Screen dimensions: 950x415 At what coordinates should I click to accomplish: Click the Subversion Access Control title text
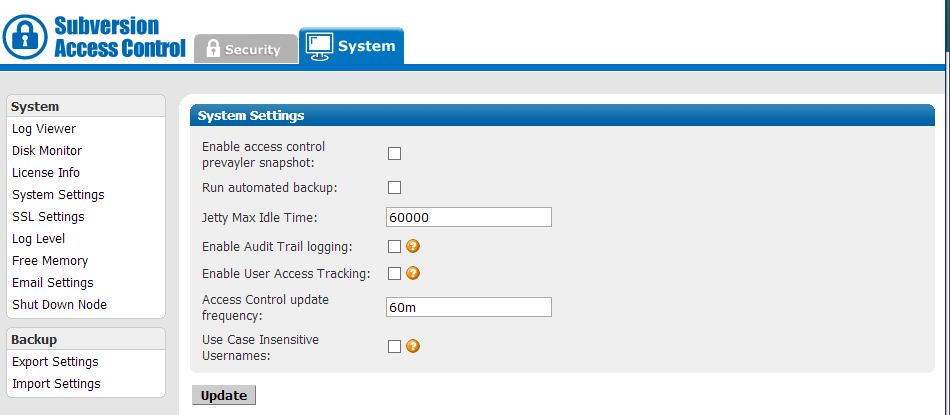pos(119,36)
